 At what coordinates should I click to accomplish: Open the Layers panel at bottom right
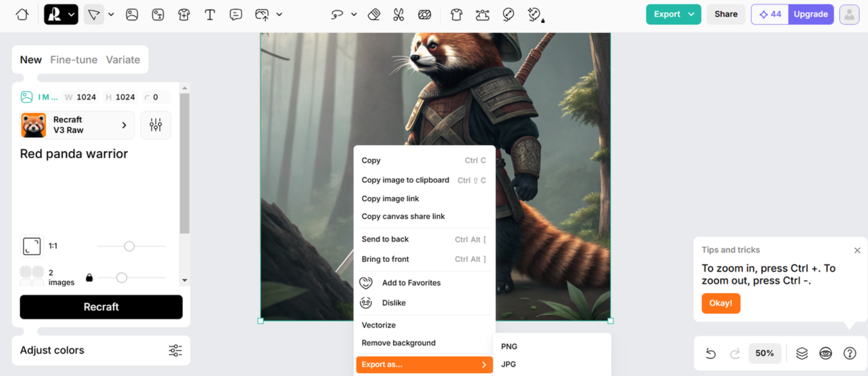(x=802, y=353)
